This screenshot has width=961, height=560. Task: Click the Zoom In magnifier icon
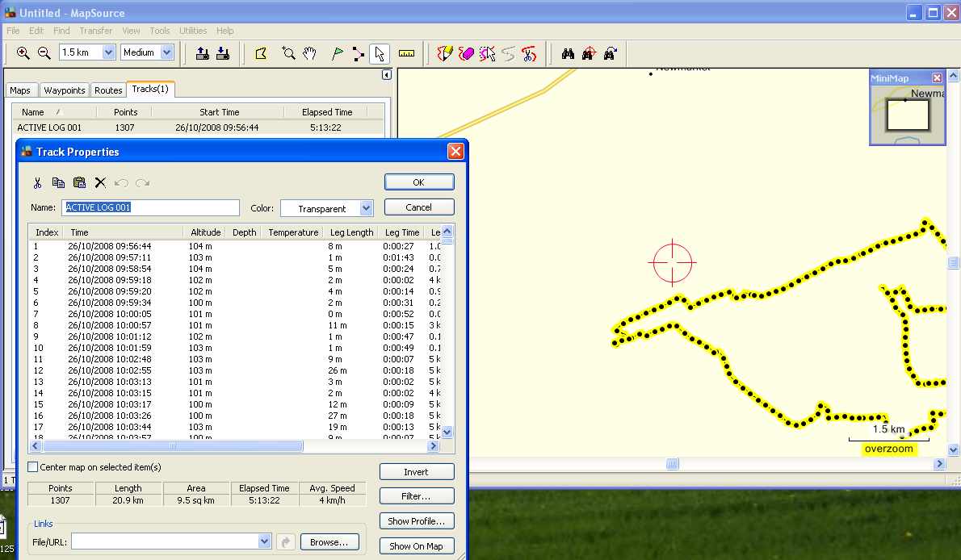pyautogui.click(x=23, y=53)
